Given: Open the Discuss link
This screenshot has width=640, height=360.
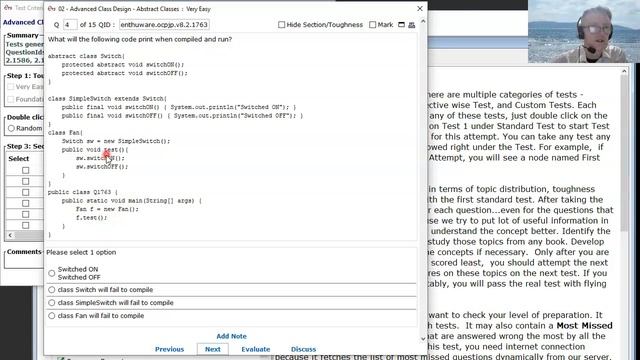Looking at the screenshot, I should [303, 349].
